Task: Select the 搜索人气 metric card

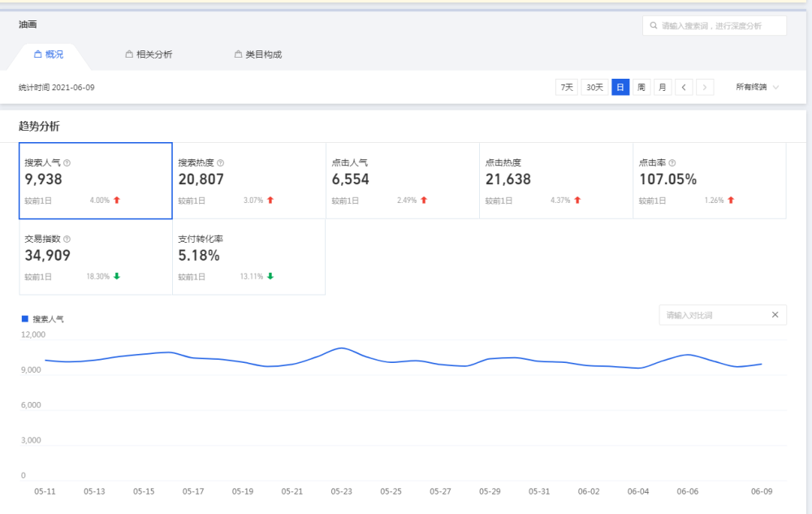Action: point(96,180)
